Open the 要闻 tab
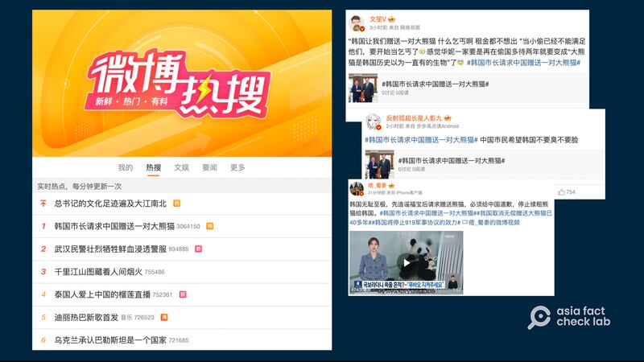Viewport: 644px width, 362px height. click(209, 167)
